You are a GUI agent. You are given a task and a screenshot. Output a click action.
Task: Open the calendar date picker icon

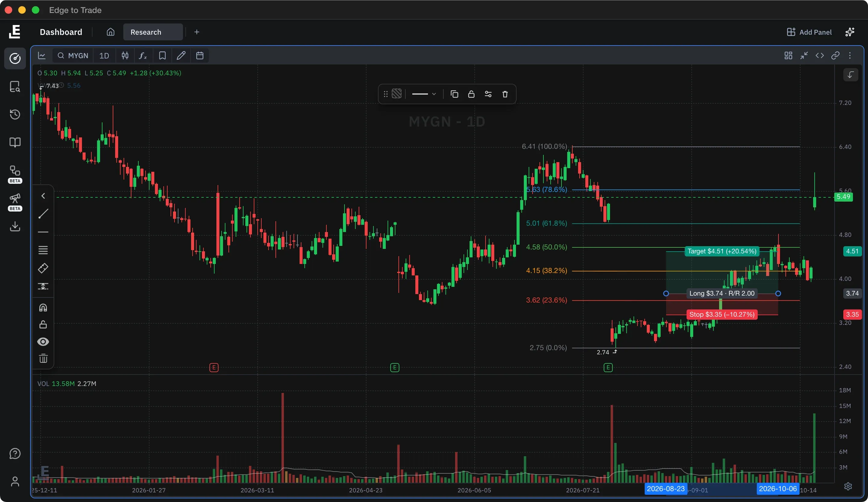tap(200, 55)
